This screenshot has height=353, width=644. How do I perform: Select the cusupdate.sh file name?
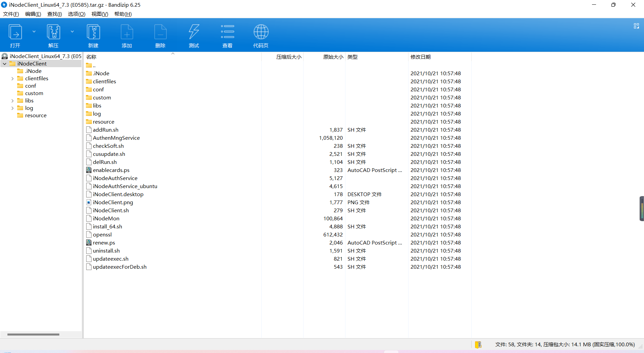[109, 154]
